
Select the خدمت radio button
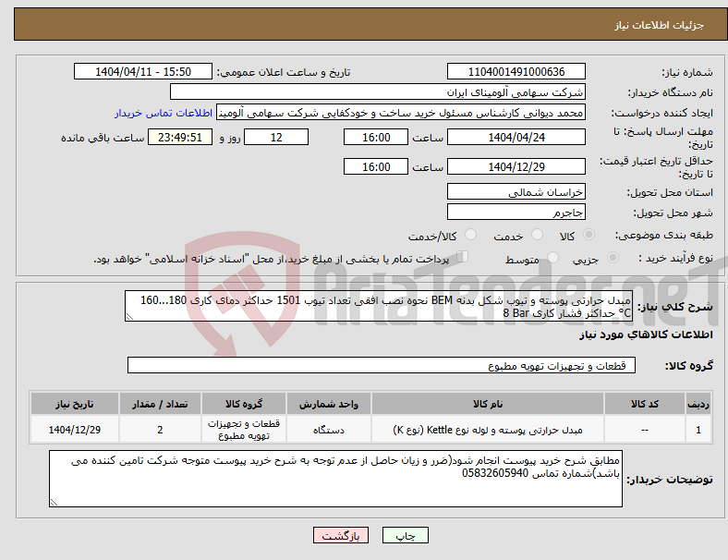(537, 235)
